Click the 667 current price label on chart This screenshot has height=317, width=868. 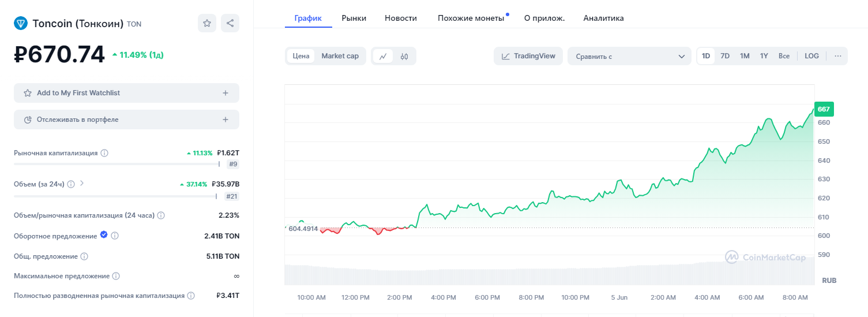[x=824, y=109]
